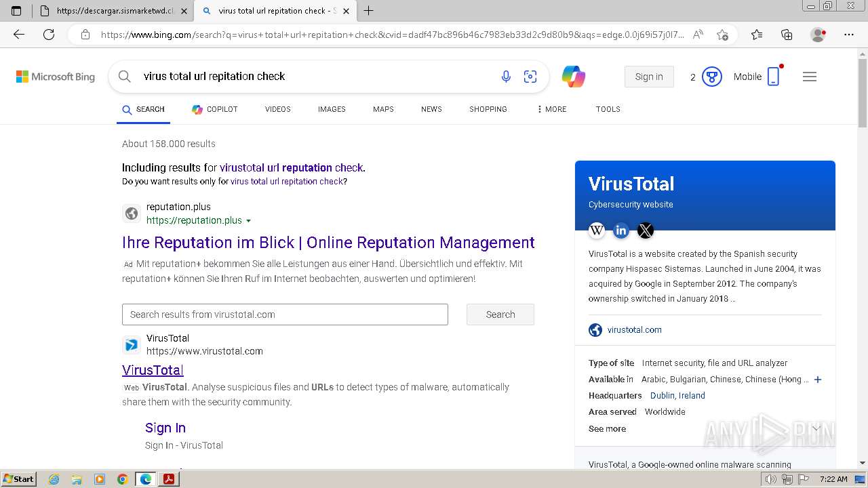This screenshot has height=488, width=868.
Task: Open Ihre Reputation im Blick ad result
Action: click(x=328, y=243)
